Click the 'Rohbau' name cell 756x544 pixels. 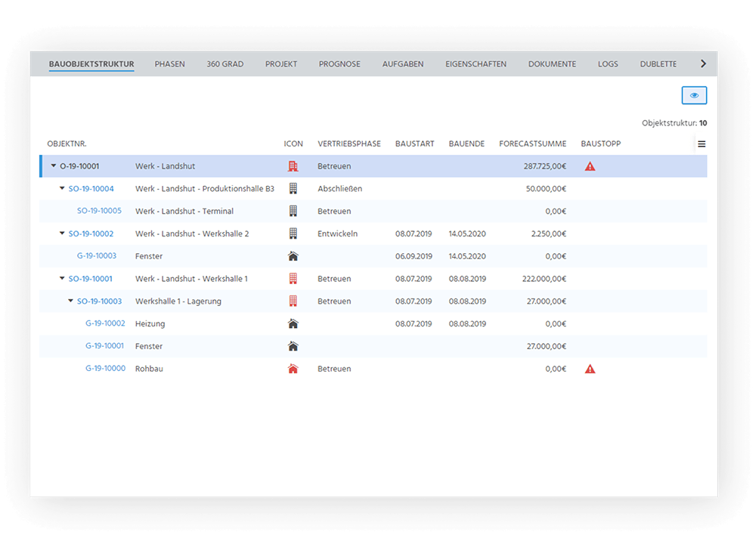coord(149,369)
